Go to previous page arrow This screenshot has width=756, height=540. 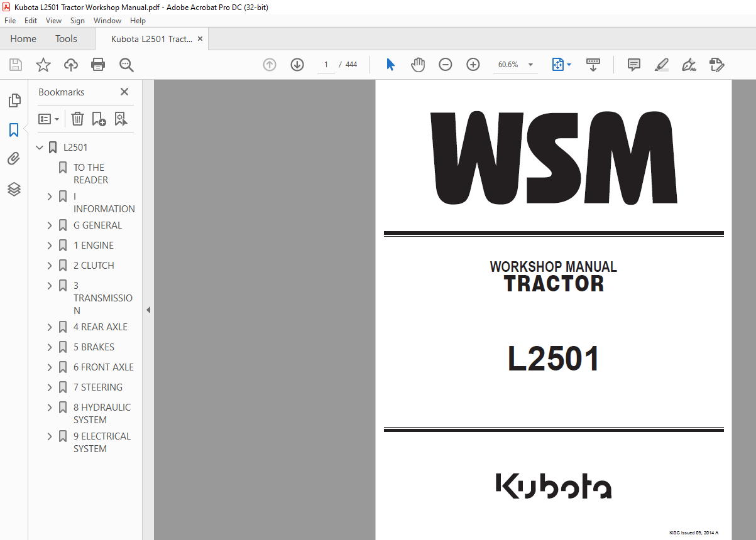[x=270, y=65]
